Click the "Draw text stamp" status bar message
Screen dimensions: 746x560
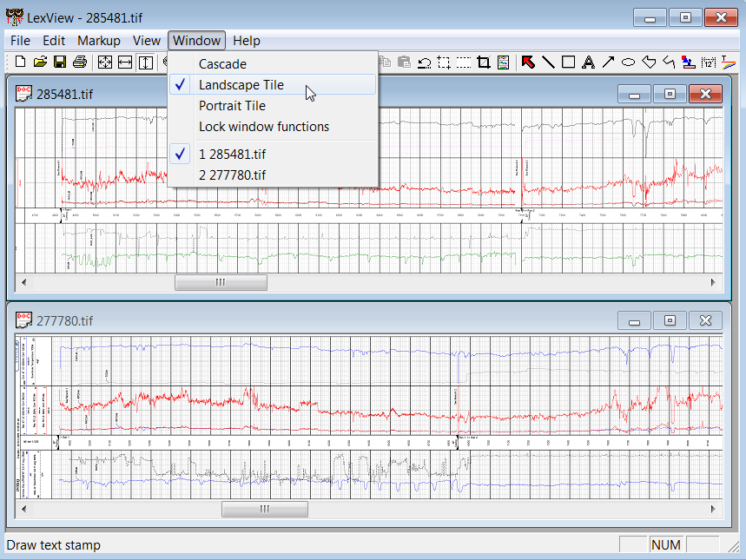53,544
